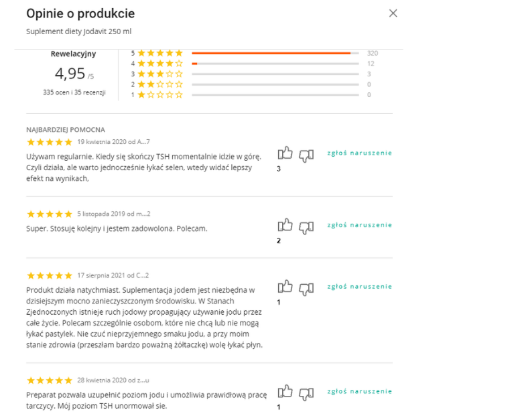Select the 5-star rating bar with 320 votes
This screenshot has height=420, width=516.
click(275, 54)
